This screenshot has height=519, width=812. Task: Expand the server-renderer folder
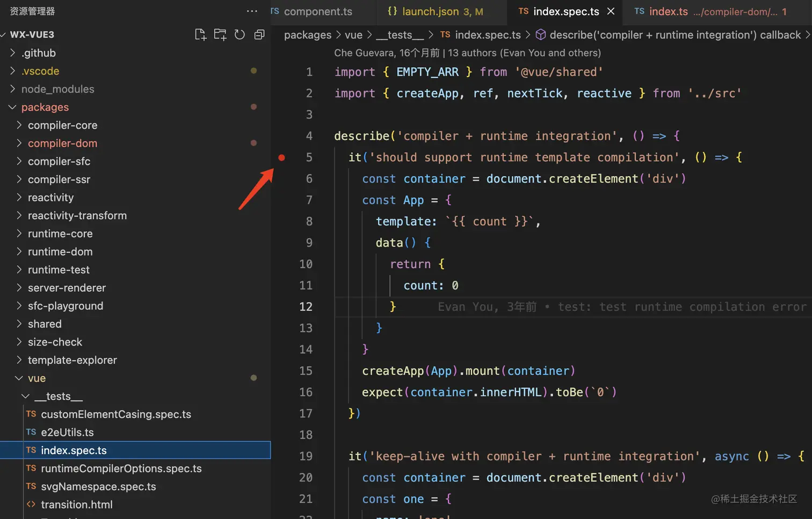click(x=135, y=288)
